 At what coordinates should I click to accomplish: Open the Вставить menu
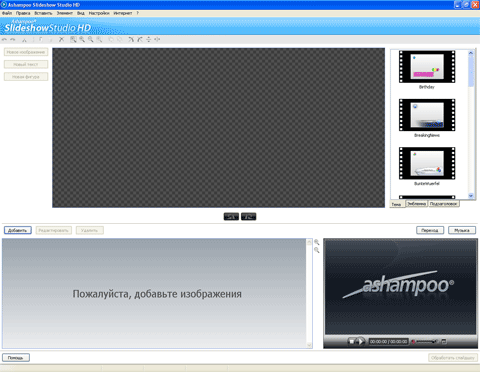[x=43, y=13]
